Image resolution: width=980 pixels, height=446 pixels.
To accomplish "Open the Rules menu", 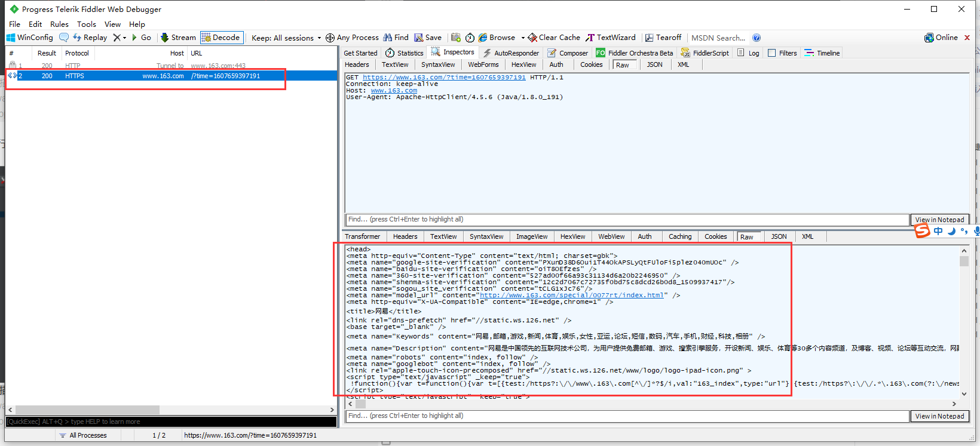I will pyautogui.click(x=59, y=24).
